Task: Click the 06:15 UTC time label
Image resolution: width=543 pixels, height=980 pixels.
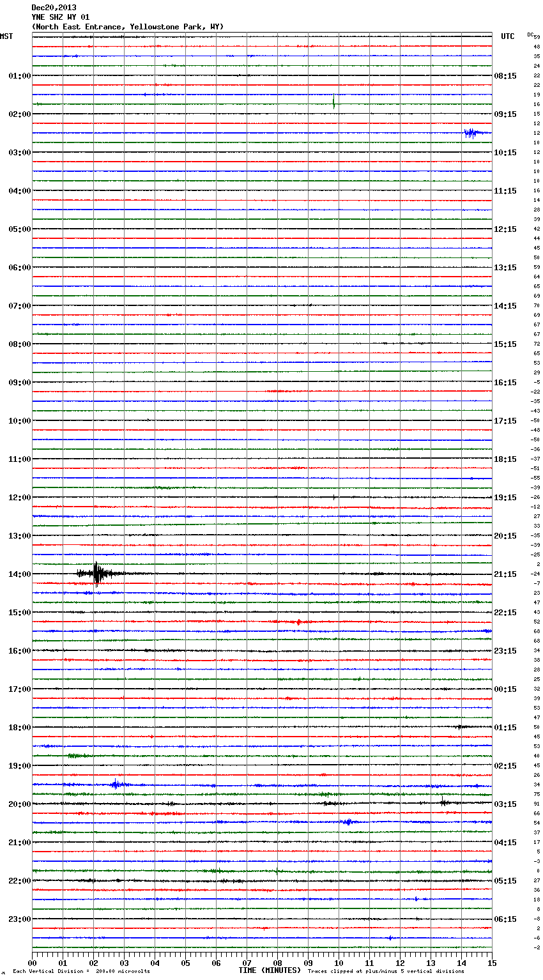Action: pyautogui.click(x=505, y=919)
